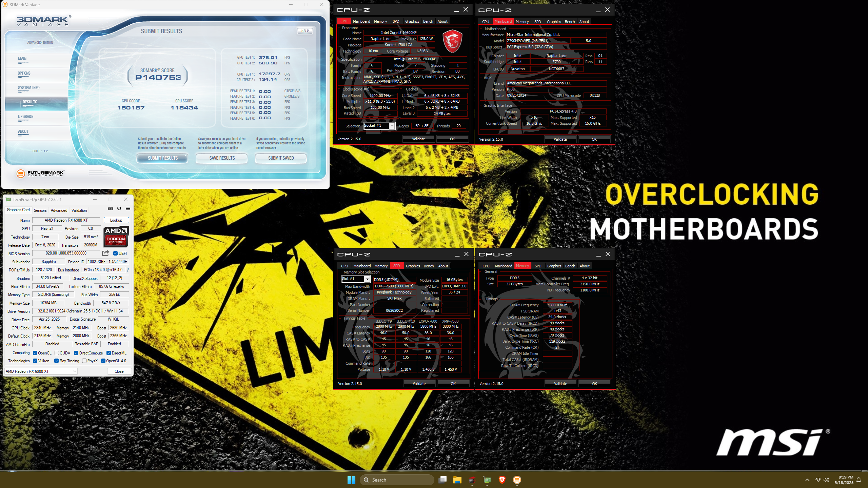Click the CPU-Z taskbar icon
Viewport: 868px width, 488px height.
pyautogui.click(x=472, y=480)
